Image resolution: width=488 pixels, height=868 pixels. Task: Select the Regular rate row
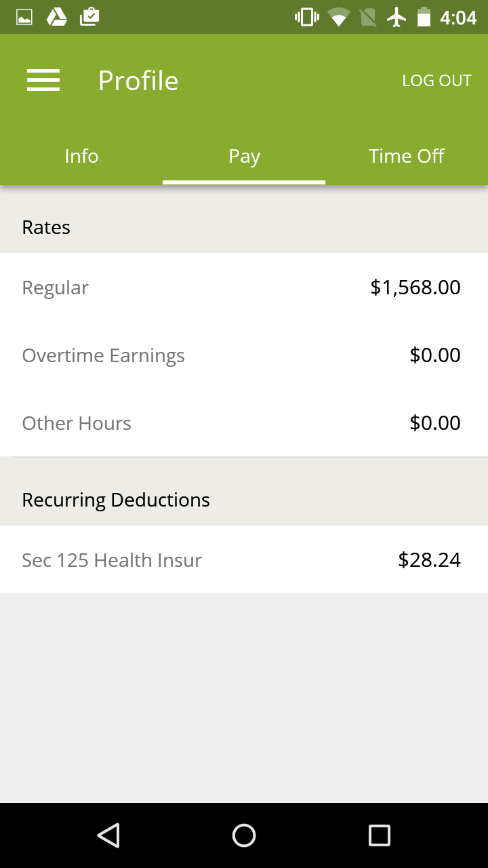pos(244,288)
